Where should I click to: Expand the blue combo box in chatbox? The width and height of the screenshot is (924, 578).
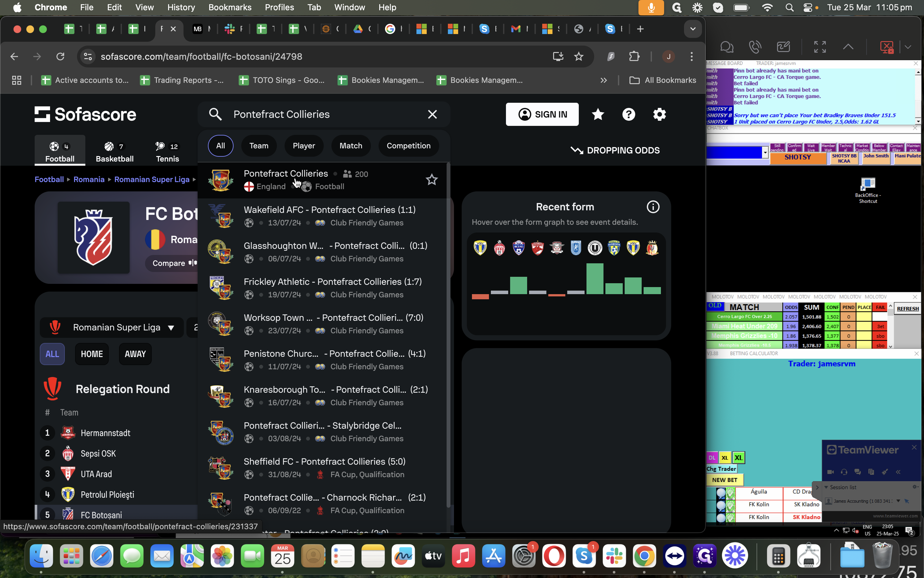pyautogui.click(x=765, y=153)
